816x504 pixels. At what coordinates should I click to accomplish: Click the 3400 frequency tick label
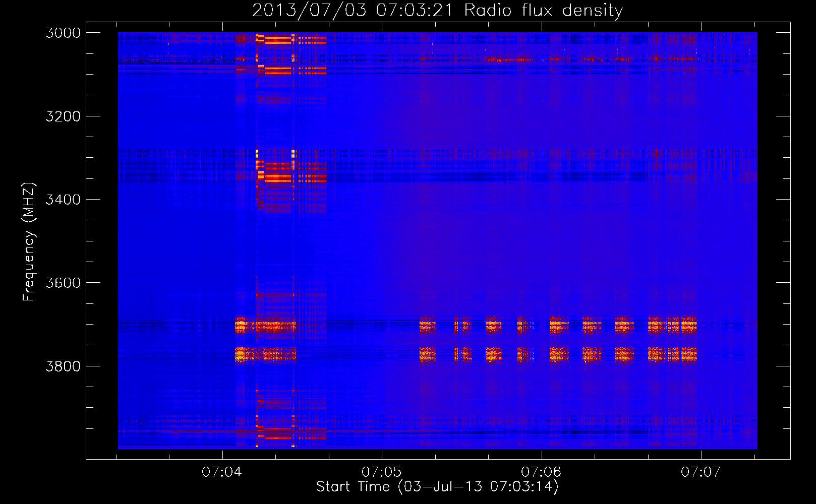pyautogui.click(x=63, y=200)
